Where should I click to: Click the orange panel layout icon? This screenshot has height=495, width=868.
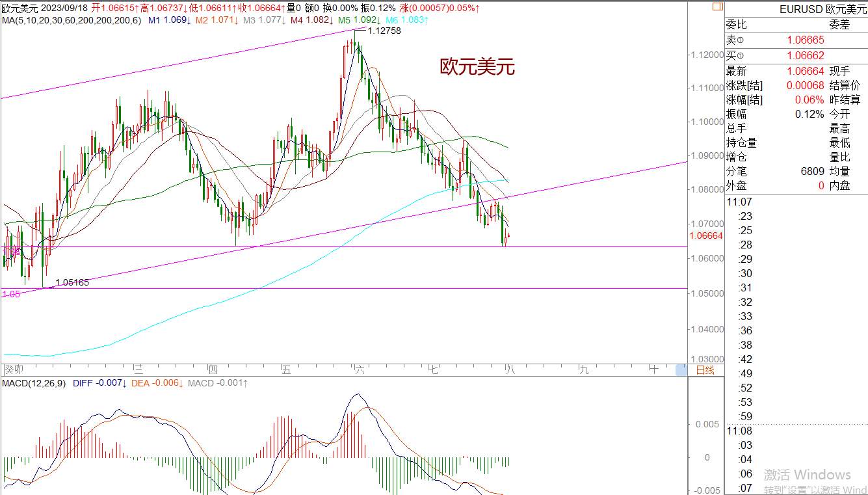(717, 7)
